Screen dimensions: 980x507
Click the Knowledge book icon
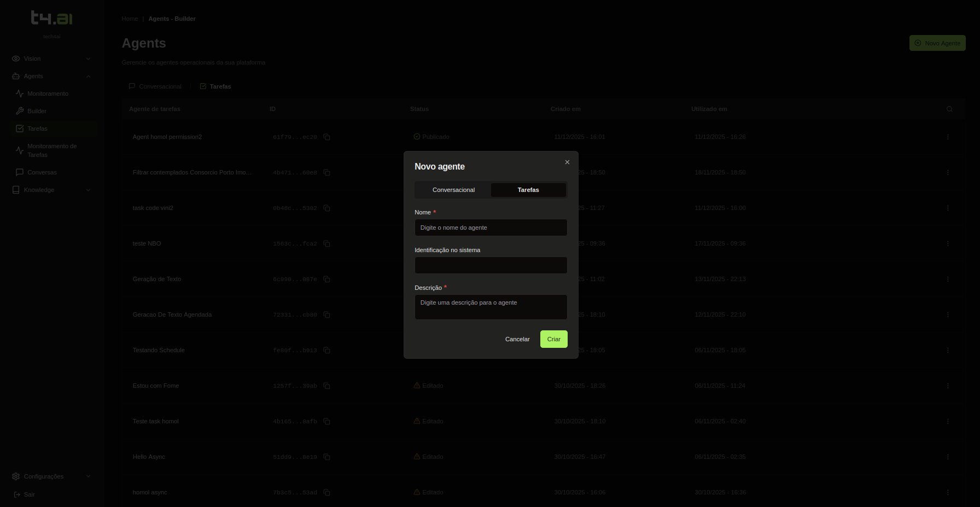(x=15, y=190)
